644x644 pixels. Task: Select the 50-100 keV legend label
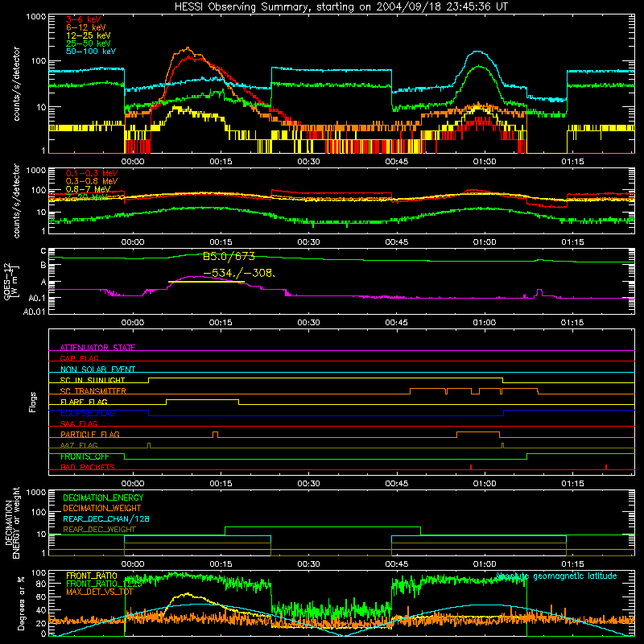tap(91, 52)
